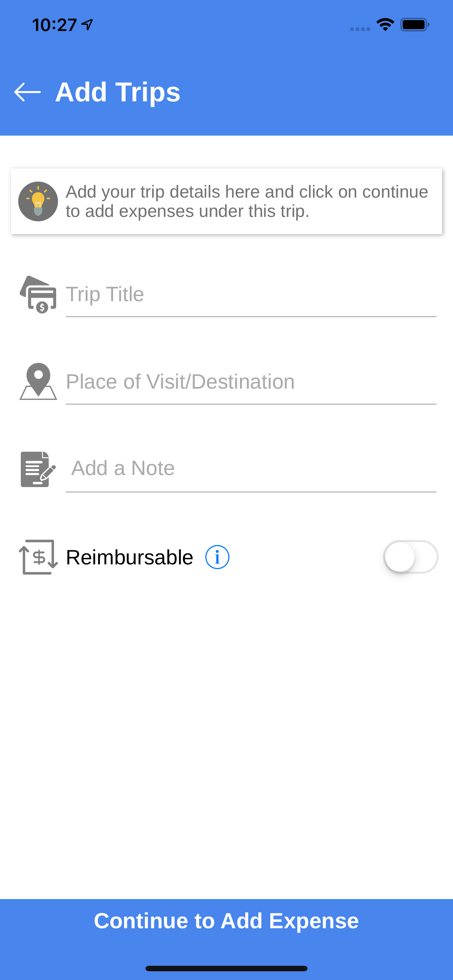Screen dimensions: 453x980
Task: Tap the lightbulb tip icon
Action: click(x=38, y=201)
